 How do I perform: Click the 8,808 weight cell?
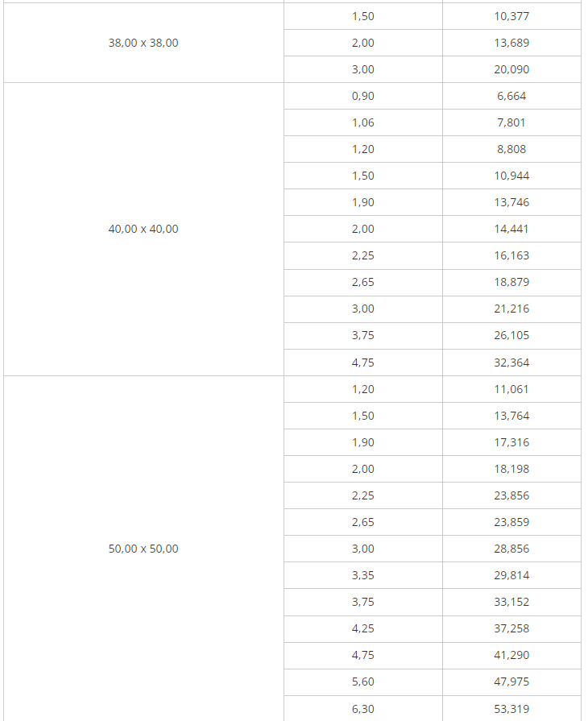[x=511, y=149]
